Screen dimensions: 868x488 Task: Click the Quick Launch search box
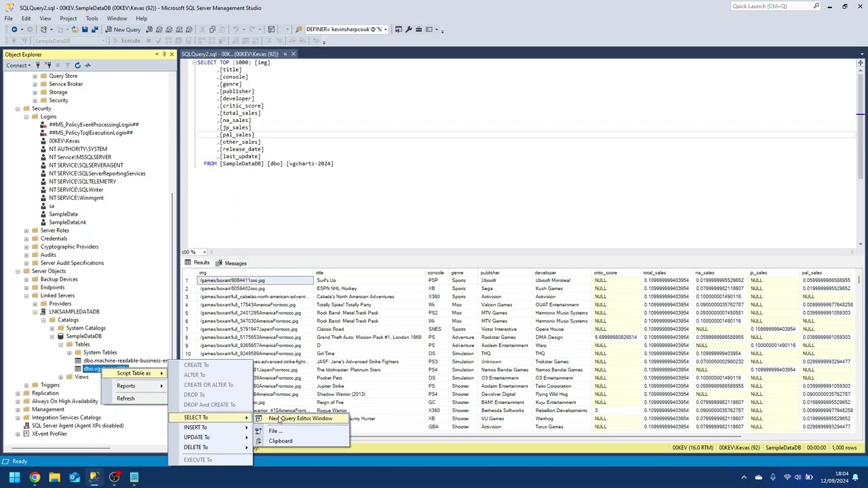775,6
